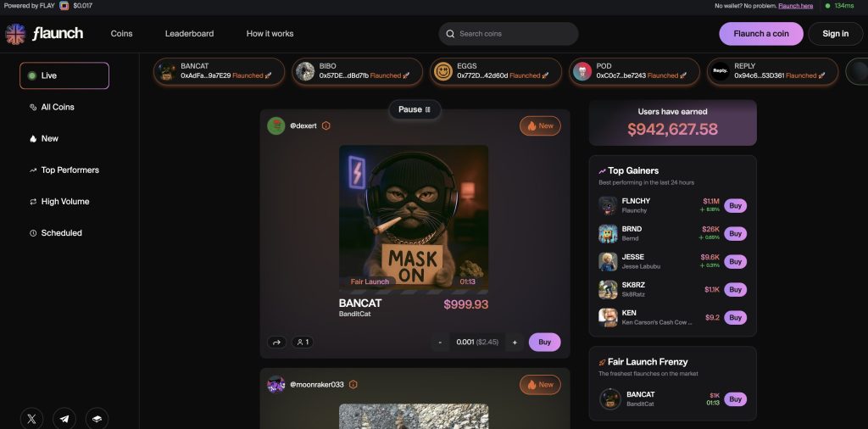Click POD ticker avatar icon
This screenshot has height=429, width=868.
tap(581, 71)
